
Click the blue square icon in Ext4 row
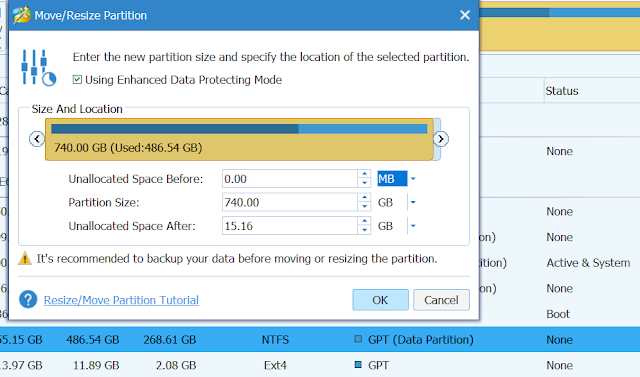[x=358, y=364]
